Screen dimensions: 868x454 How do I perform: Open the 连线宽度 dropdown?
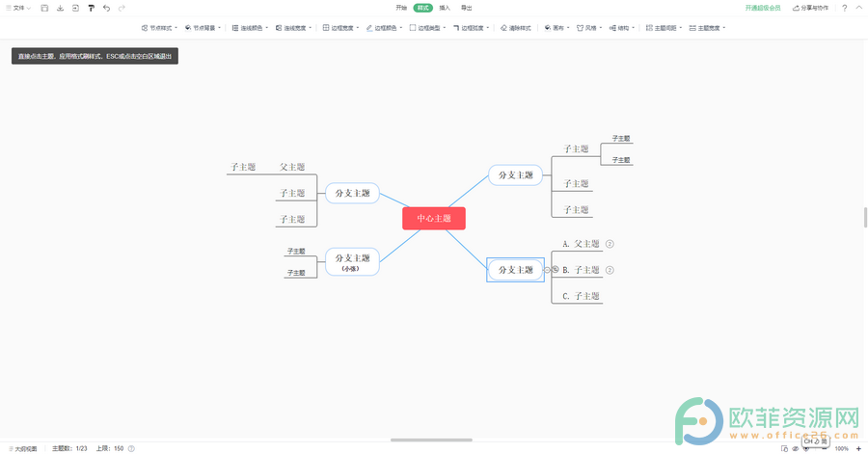293,28
